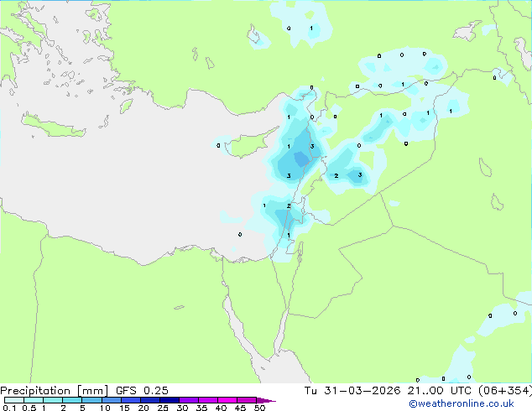Click the 5–10 mm legend swatch
Screen dimensions: 532x411
[x=91, y=400]
